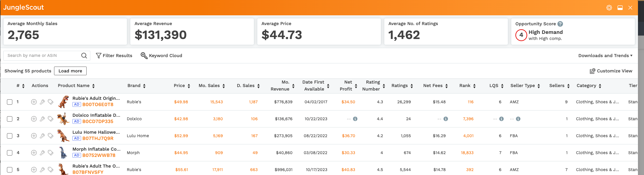Click Lulu Home product thumbnail
The image size is (644, 175).
pyautogui.click(x=64, y=136)
